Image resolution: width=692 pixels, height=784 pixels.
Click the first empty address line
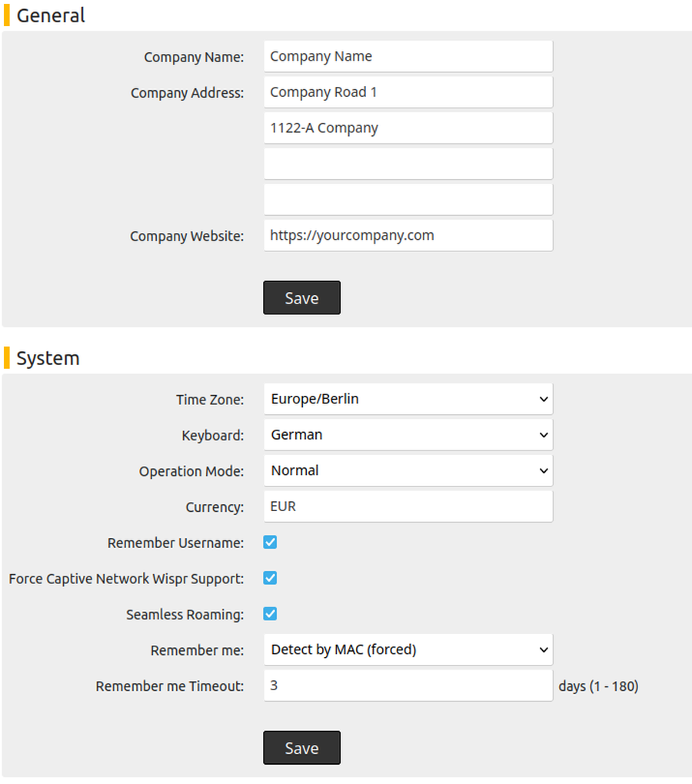(x=408, y=163)
